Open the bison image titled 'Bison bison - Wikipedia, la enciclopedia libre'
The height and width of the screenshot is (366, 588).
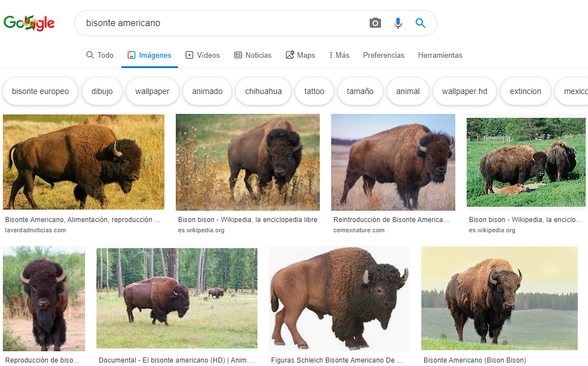(248, 162)
